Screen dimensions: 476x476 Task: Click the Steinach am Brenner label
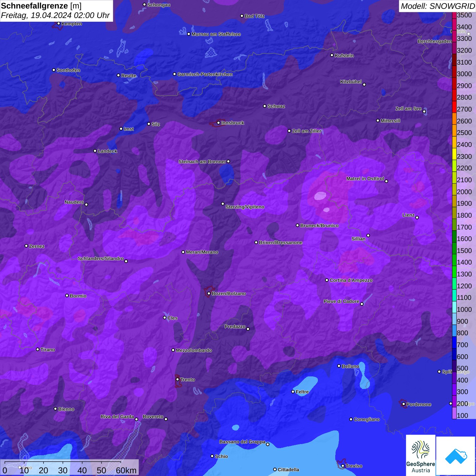[x=202, y=161]
